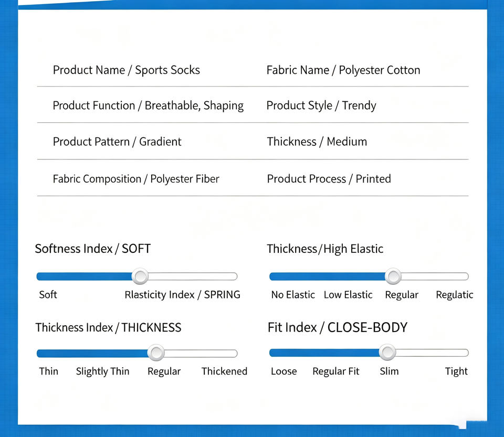Choose 'Slightly Thin' on thickness scale
The image size is (504, 437).
pyautogui.click(x=102, y=371)
